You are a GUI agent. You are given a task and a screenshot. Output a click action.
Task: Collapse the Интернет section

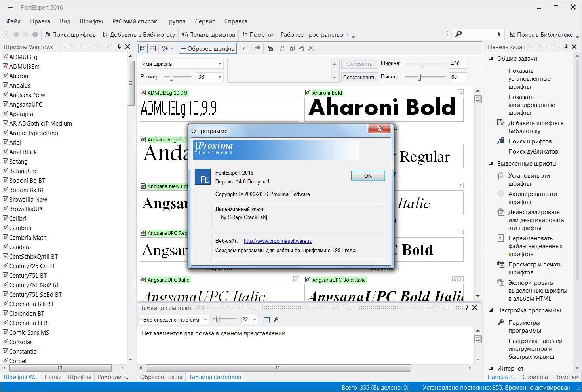[x=491, y=368]
